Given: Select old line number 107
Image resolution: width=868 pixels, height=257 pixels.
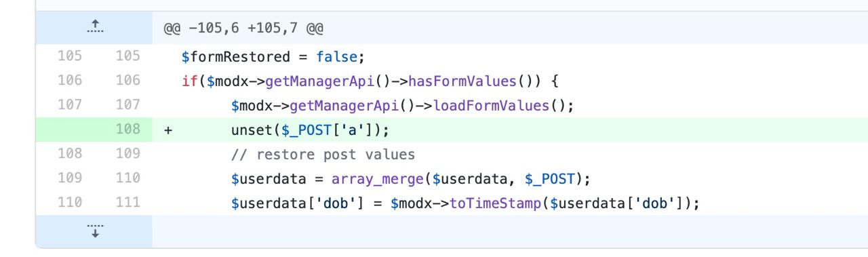Looking at the screenshot, I should pyautogui.click(x=70, y=105).
